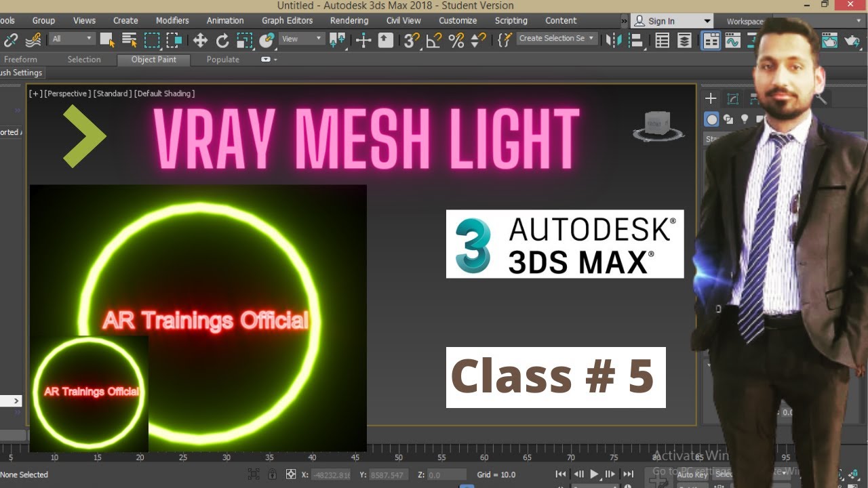The width and height of the screenshot is (868, 488).
Task: Open the Civil View menu
Action: 403,20
